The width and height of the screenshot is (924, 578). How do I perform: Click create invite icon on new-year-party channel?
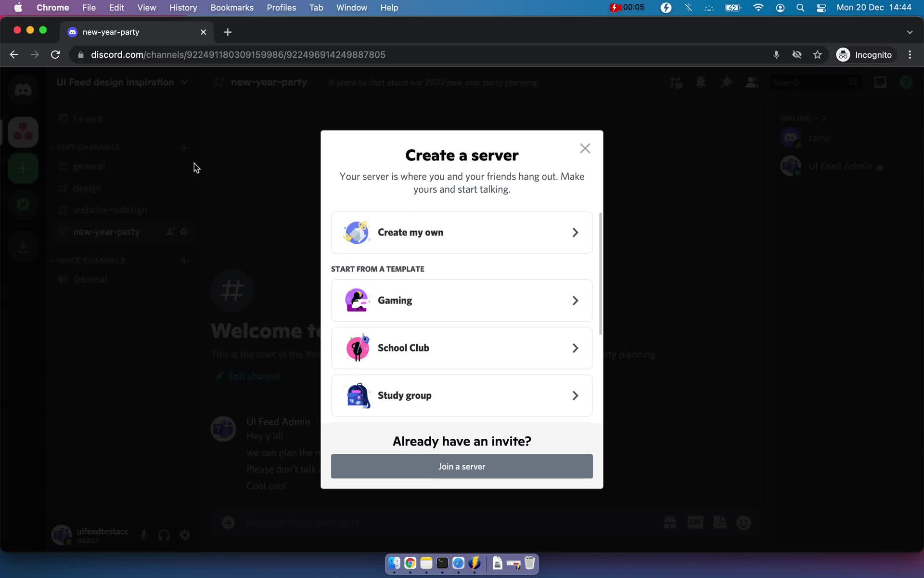[x=170, y=232]
